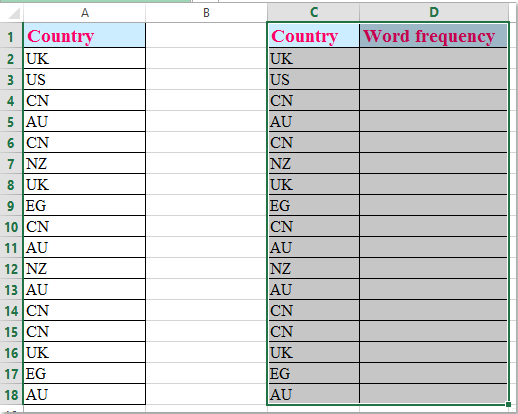Viewport: 518px width, 414px height.
Task: Click the select-all corner triangle
Action: pos(13,13)
